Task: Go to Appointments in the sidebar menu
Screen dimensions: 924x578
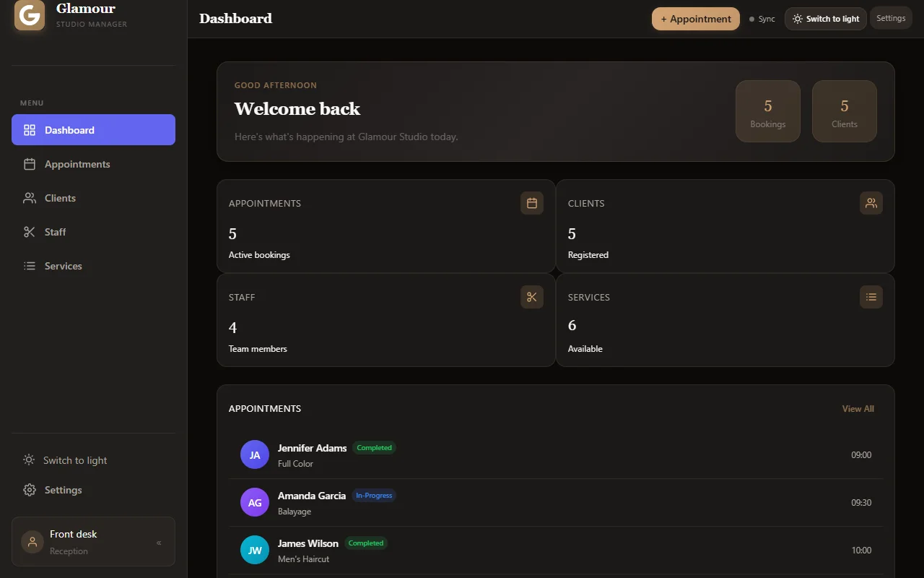Action: point(93,164)
